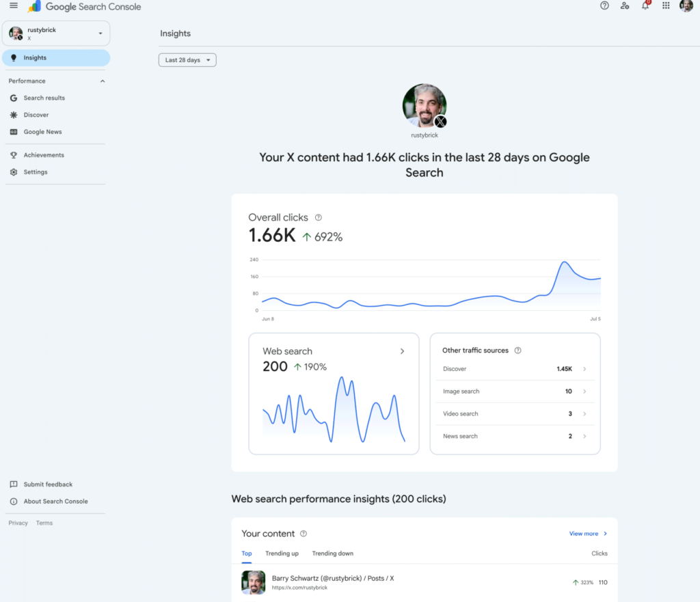The height and width of the screenshot is (602, 700).
Task: Open the account avatar in top bar
Action: click(x=686, y=5)
